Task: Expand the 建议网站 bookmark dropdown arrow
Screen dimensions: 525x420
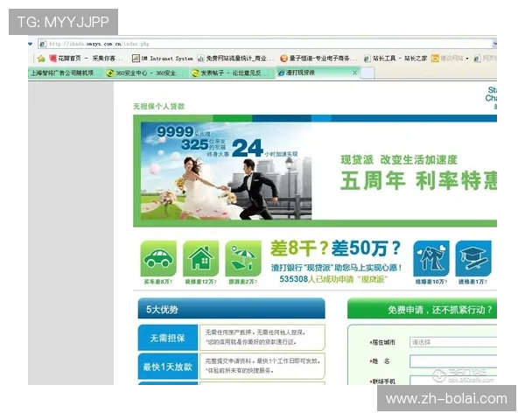Action: pyautogui.click(x=467, y=59)
